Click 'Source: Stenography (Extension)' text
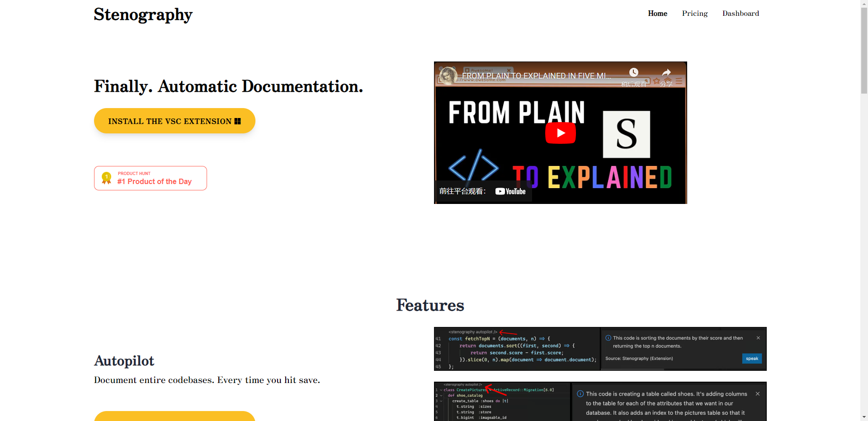This screenshot has height=421, width=868. click(x=639, y=359)
